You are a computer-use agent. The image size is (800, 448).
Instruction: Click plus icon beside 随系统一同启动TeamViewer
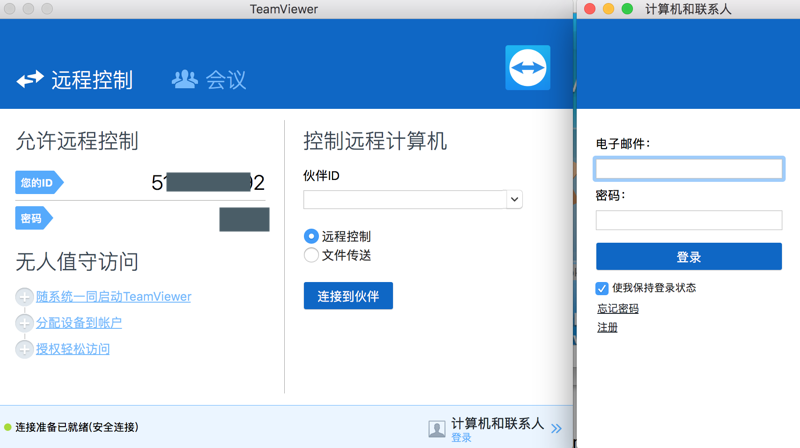coord(24,296)
